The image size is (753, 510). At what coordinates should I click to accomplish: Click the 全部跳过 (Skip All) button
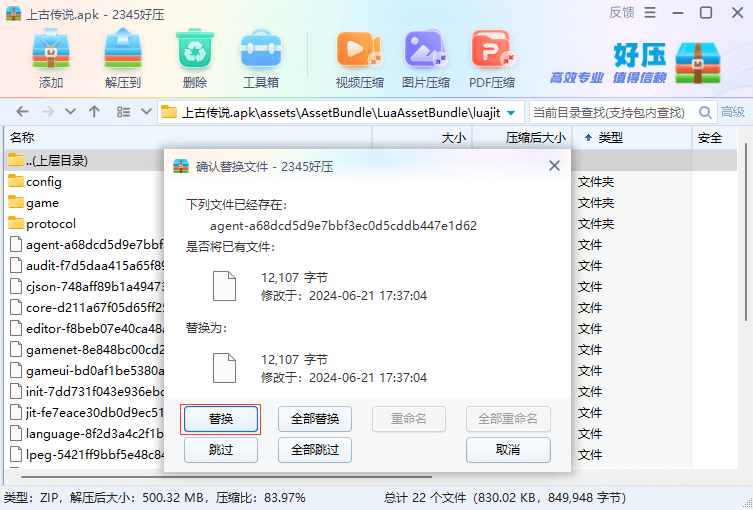coord(314,450)
